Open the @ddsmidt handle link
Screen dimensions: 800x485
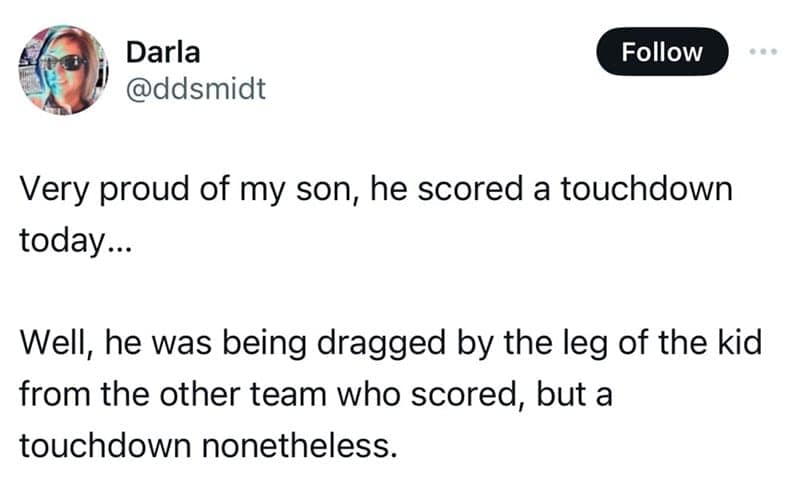[x=196, y=89]
